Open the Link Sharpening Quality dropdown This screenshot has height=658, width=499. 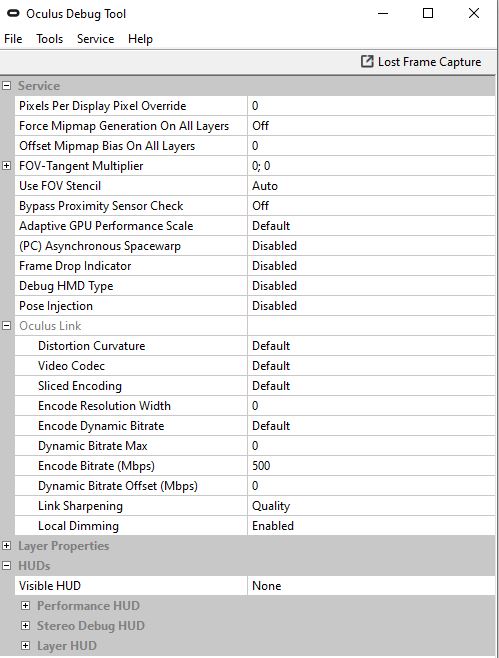[371, 506]
